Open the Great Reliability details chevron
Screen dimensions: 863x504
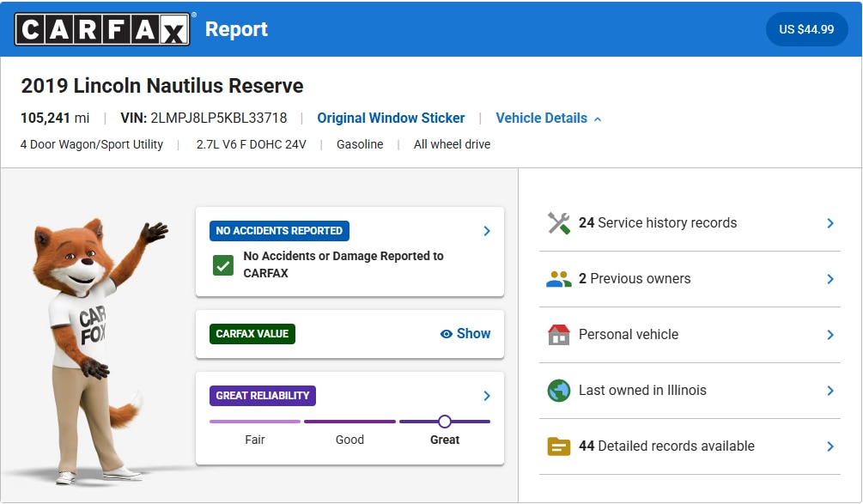click(487, 396)
